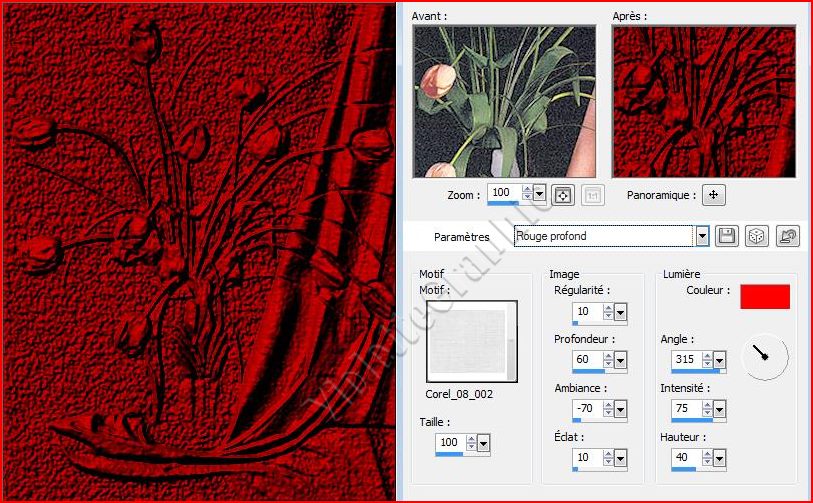Viewport: 813px width, 503px height.
Task: Click the fit-to-window zoom icon
Action: (562, 195)
